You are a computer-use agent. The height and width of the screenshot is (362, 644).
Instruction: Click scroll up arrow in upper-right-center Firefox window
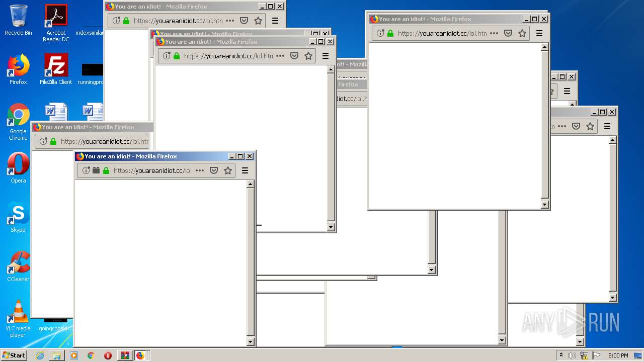[544, 47]
